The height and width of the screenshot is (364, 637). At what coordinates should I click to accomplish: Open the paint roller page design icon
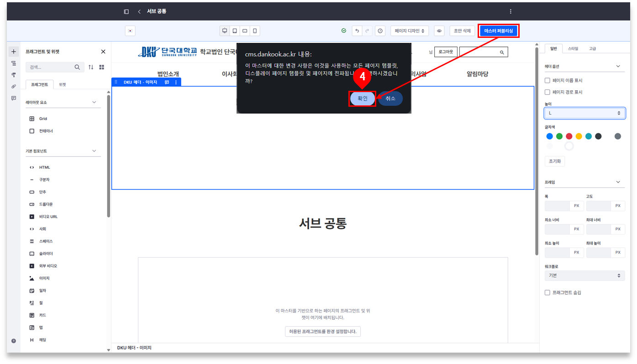click(14, 75)
